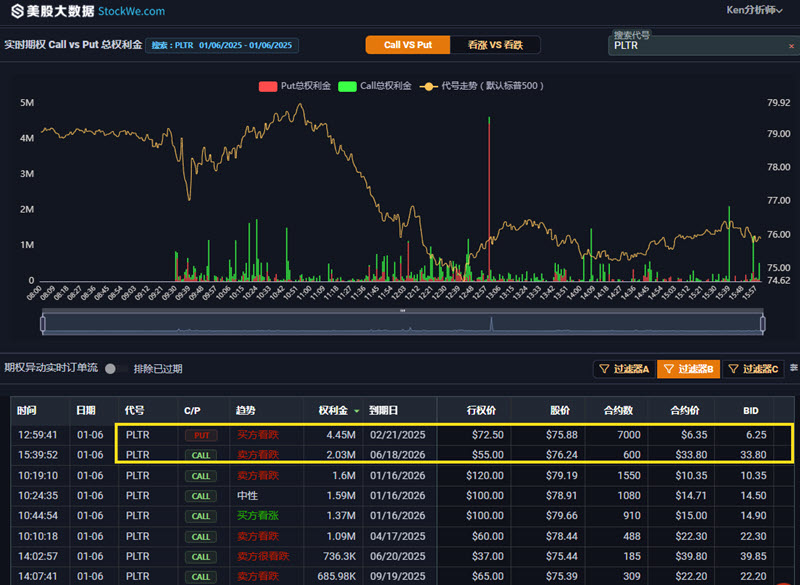Click the tall green call bar near 15:39
The width and height of the screenshot is (800, 585).
pos(729,243)
